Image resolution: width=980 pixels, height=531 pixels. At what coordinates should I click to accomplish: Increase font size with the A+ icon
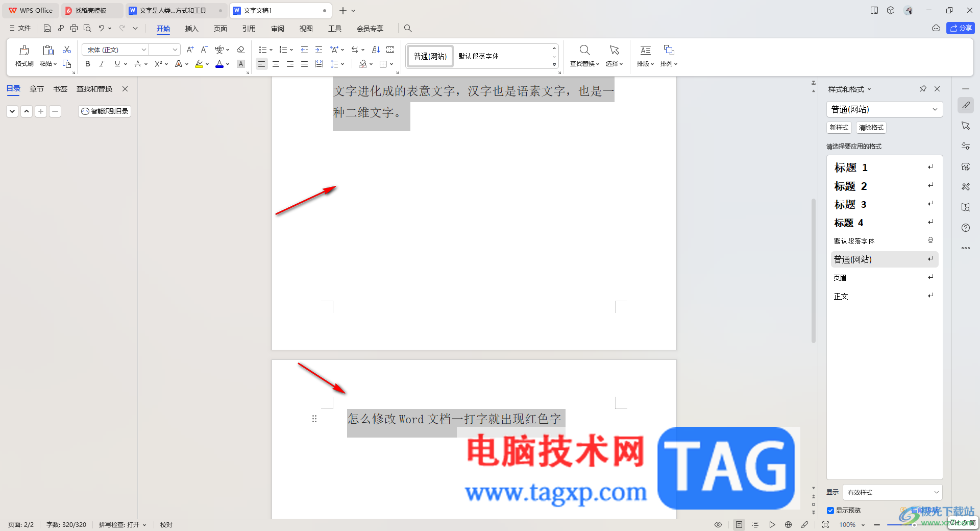pos(190,50)
